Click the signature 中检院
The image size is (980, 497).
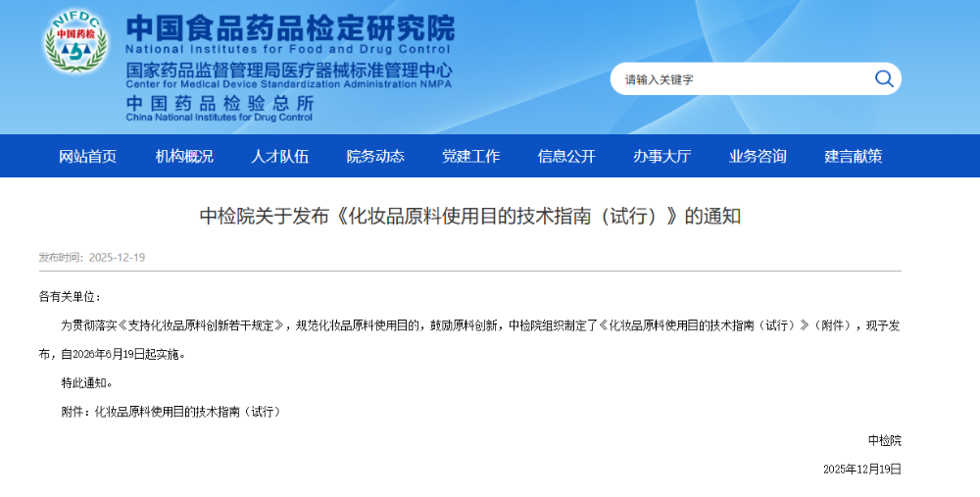point(884,441)
